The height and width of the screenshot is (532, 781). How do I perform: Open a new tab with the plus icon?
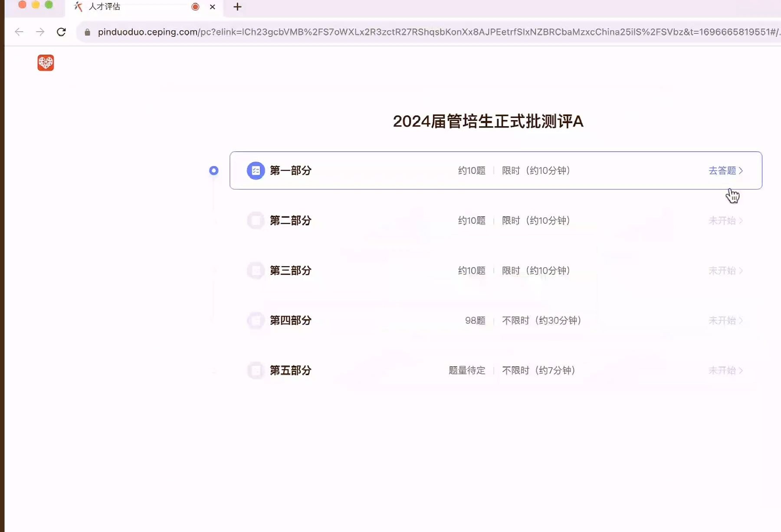pos(237,7)
